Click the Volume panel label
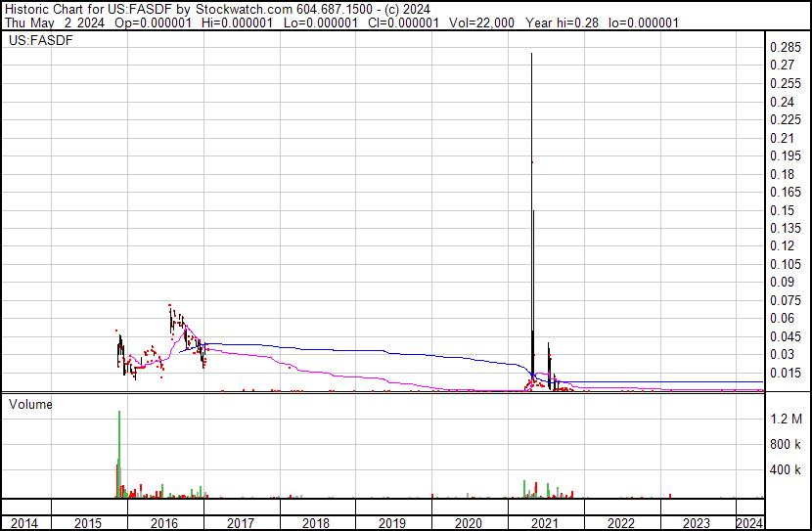Viewport: 812px width, 531px height. [30, 404]
